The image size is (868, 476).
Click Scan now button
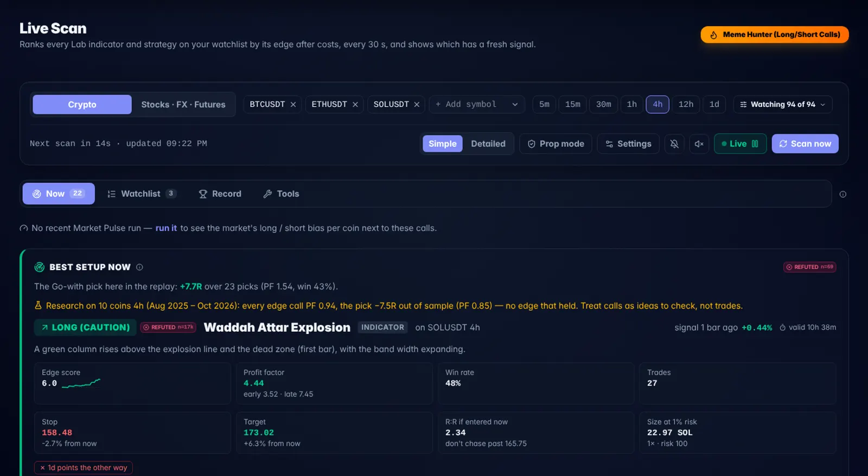805,144
